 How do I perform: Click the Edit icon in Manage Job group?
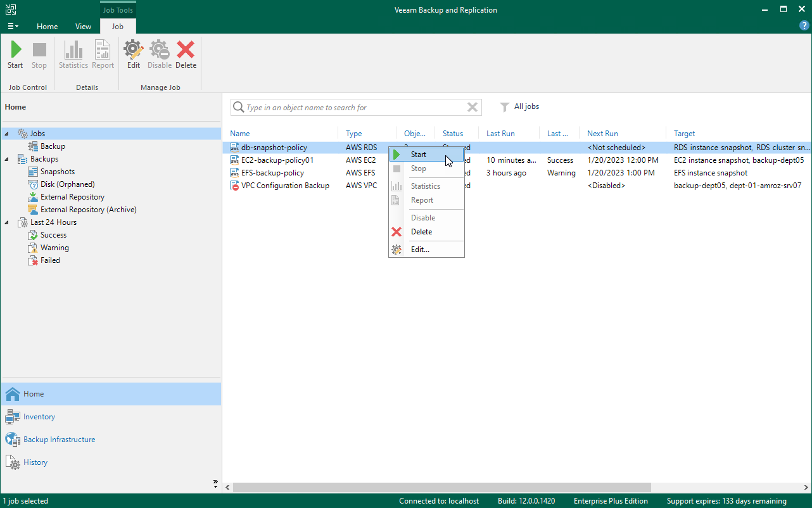click(x=133, y=54)
